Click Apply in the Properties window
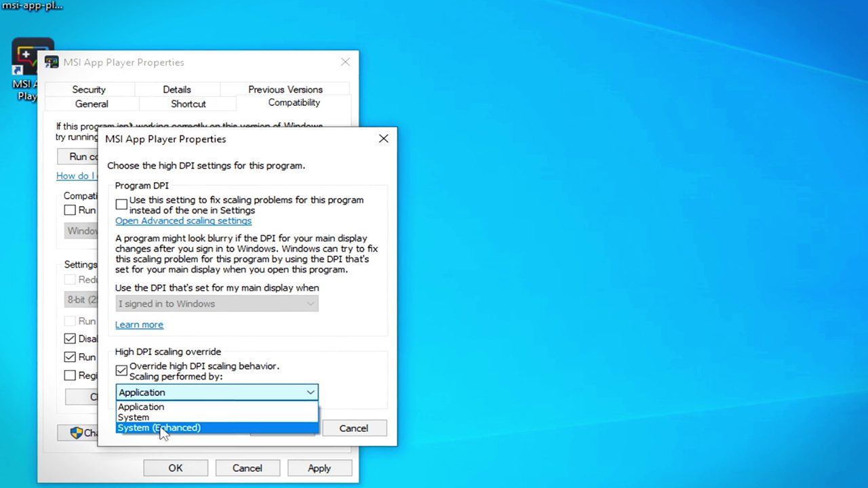 pos(319,468)
